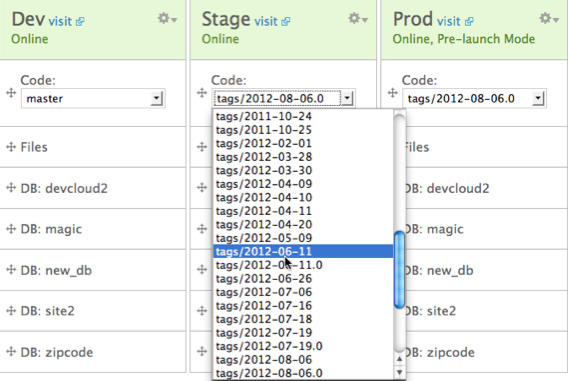Click drag handle for Dev DB: zipcode
Screen dimensions: 568x381
click(11, 352)
